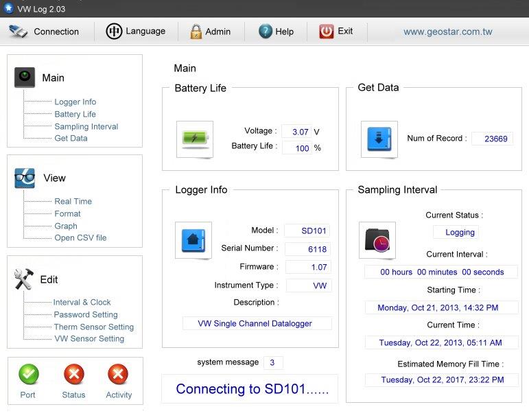Open the Connection toolbar item
Image resolution: width=529 pixels, height=420 pixels.
(x=45, y=32)
